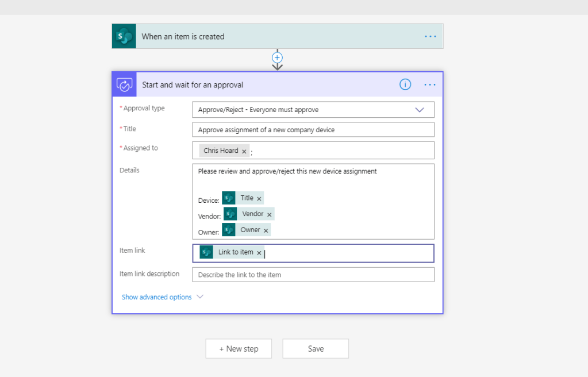Viewport: 588px width, 377px height.
Task: Click the Vendor token's SharePoint icon
Action: [230, 214]
